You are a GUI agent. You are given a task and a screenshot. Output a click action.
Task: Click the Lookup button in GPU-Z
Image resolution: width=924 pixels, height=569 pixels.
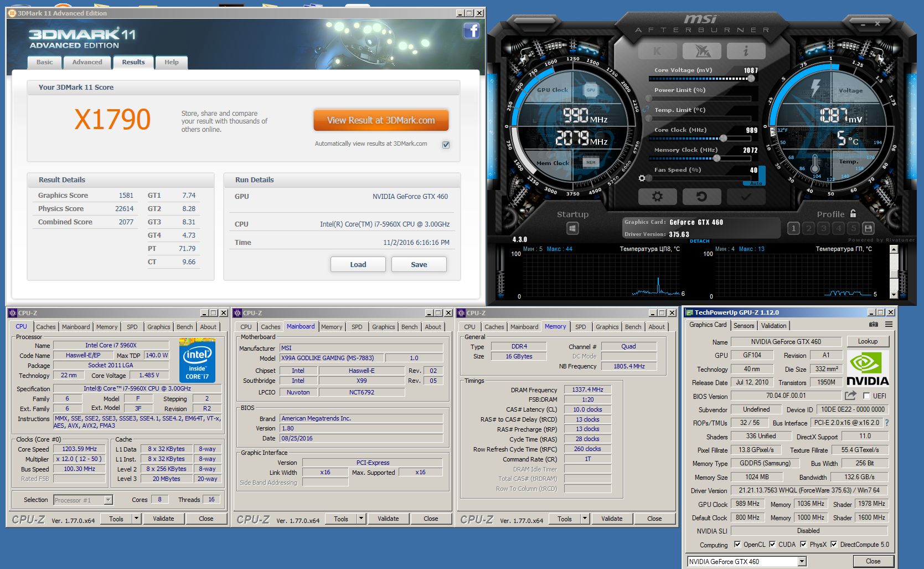coord(868,341)
